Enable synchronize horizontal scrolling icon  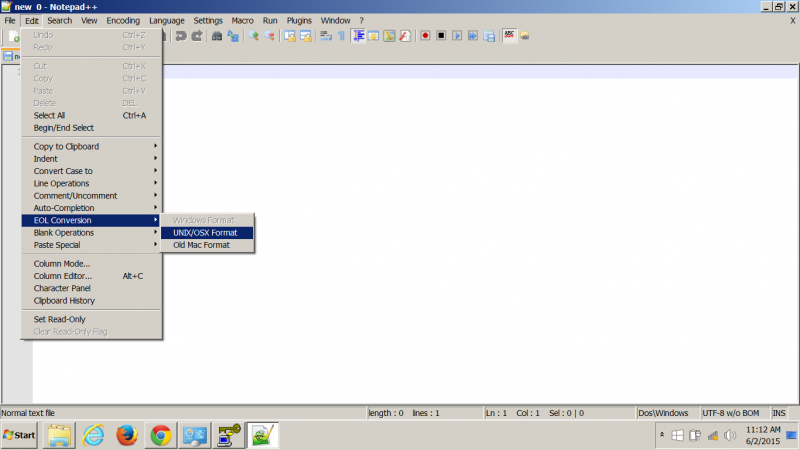(306, 36)
